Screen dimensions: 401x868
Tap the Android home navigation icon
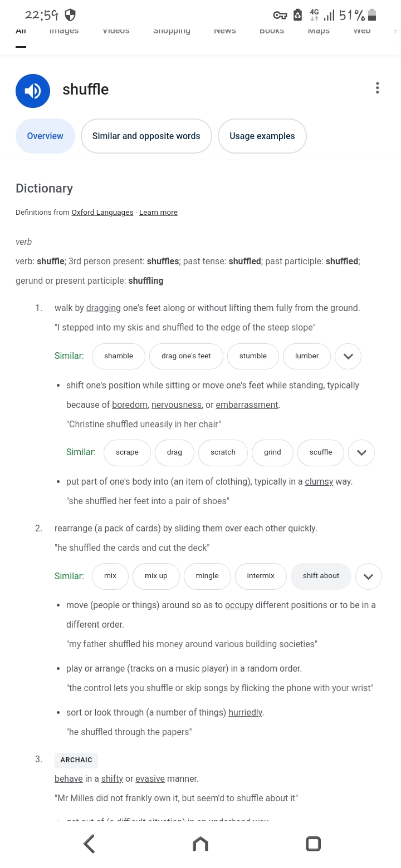pyautogui.click(x=200, y=844)
